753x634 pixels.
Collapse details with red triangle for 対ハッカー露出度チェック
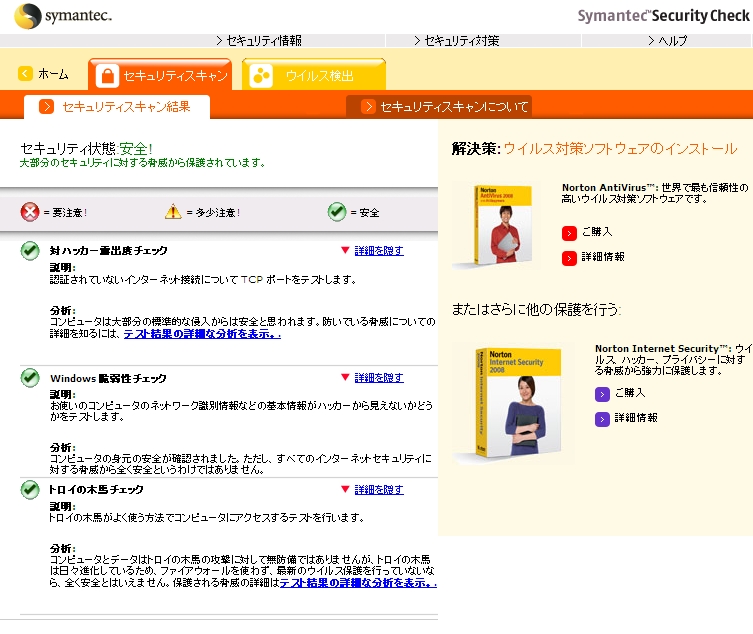345,250
